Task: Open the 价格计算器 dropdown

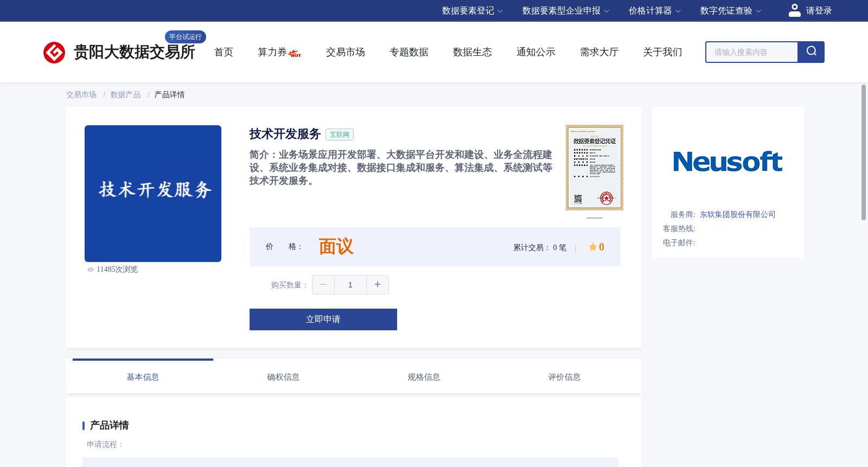Action: [655, 11]
